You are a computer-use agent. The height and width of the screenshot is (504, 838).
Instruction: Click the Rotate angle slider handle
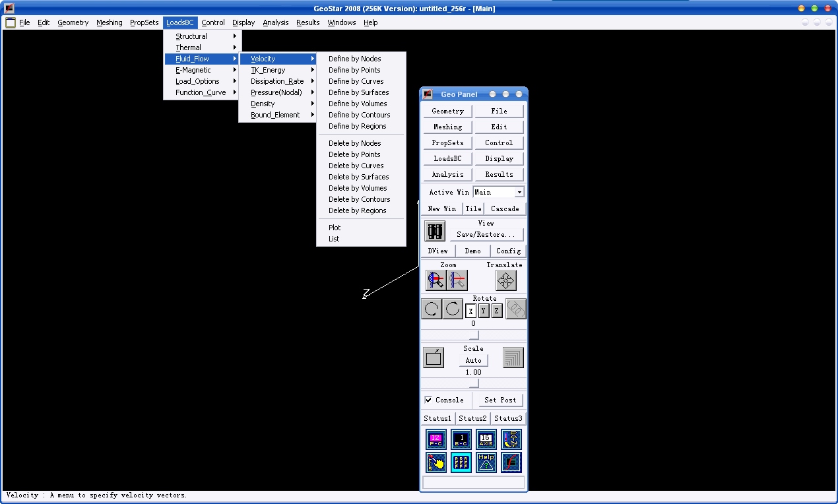474,335
